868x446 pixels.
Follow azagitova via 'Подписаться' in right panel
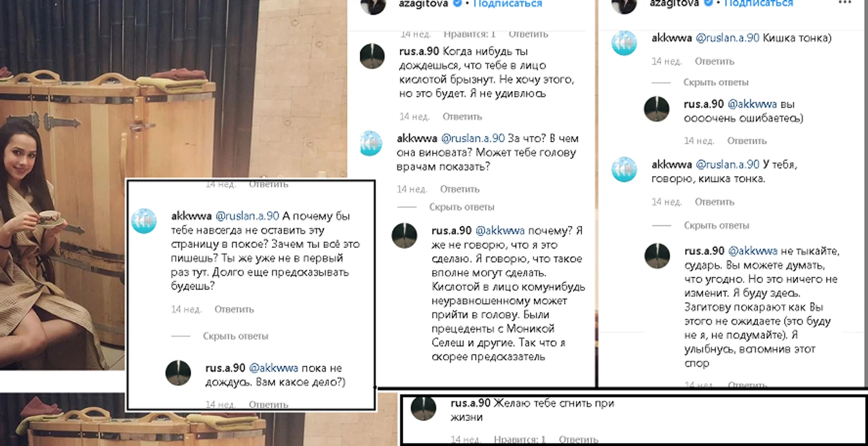click(x=759, y=4)
